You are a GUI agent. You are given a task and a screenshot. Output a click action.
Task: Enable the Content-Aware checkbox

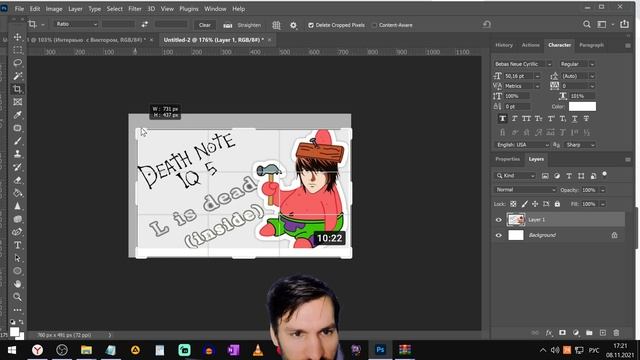[374, 25]
